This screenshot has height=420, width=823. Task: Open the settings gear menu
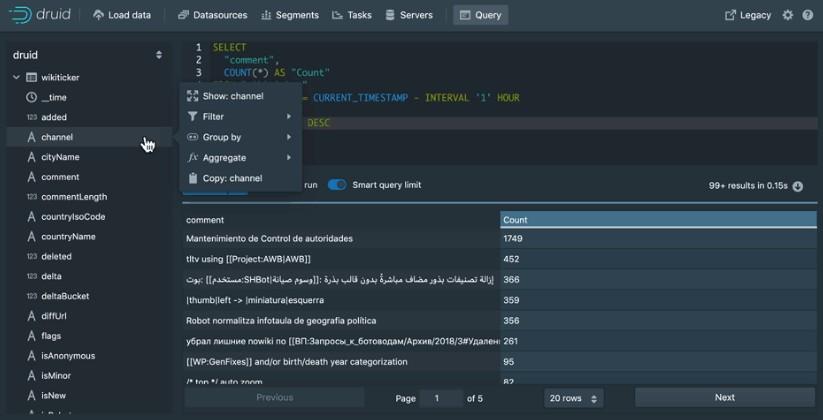[788, 15]
